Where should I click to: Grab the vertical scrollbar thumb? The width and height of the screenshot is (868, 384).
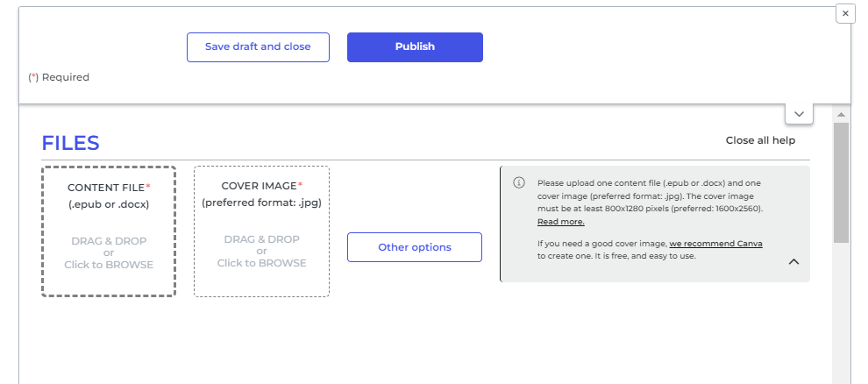(841, 182)
